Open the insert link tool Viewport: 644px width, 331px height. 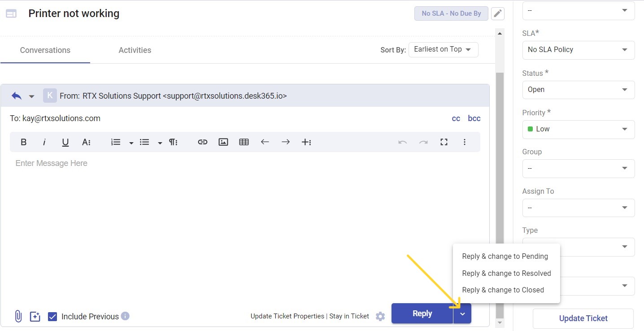click(202, 142)
